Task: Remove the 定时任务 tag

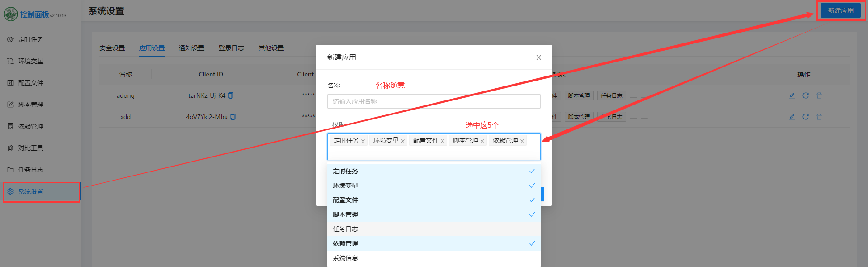Action: pyautogui.click(x=363, y=141)
